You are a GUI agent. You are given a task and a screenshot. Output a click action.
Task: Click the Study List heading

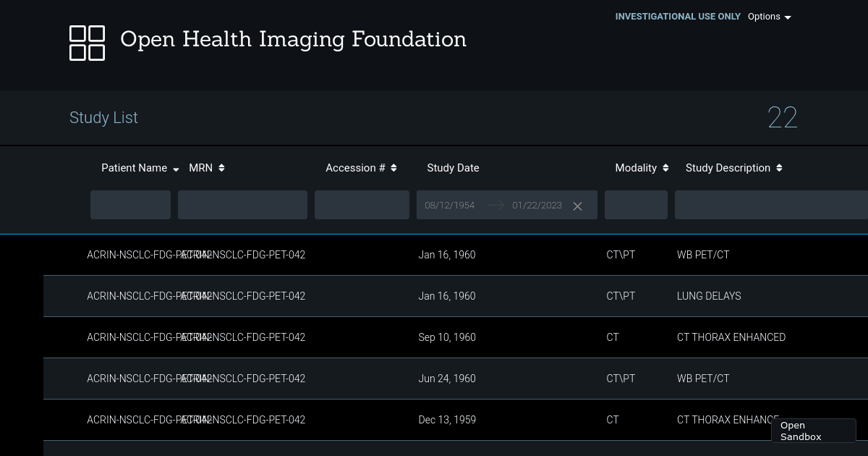pos(103,118)
